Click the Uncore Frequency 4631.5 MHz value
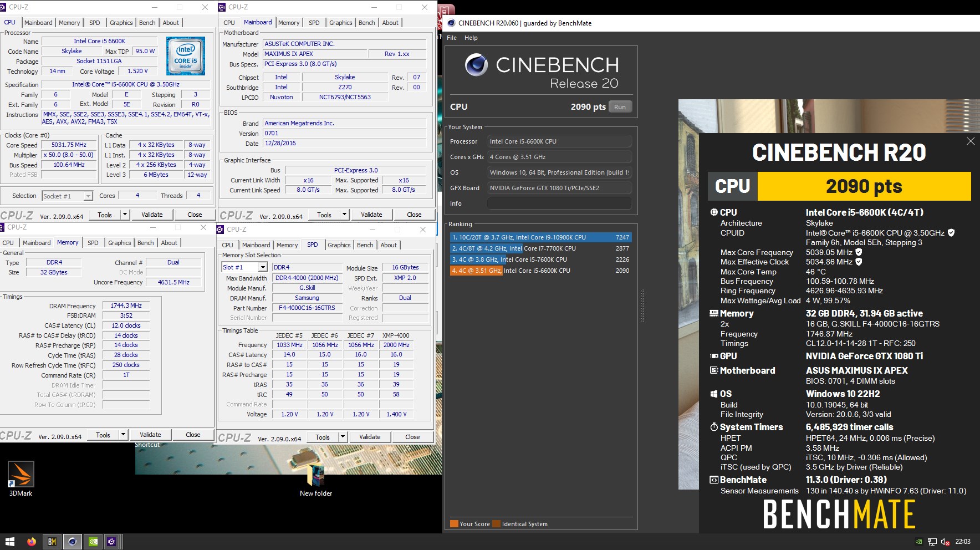 pyautogui.click(x=173, y=282)
